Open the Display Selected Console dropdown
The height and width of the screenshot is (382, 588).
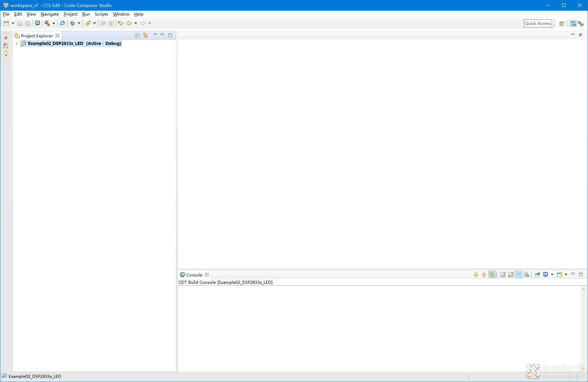552,274
